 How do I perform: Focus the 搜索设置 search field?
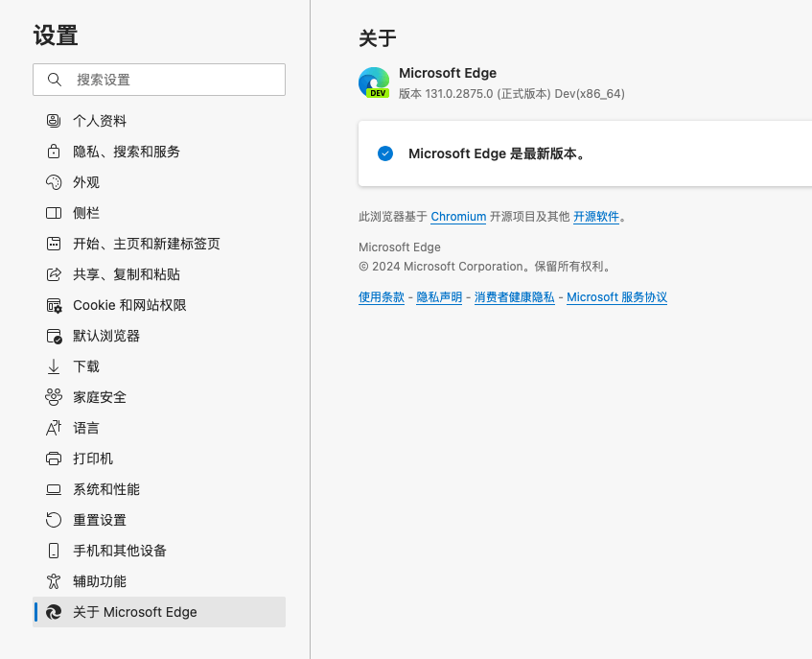(x=159, y=80)
